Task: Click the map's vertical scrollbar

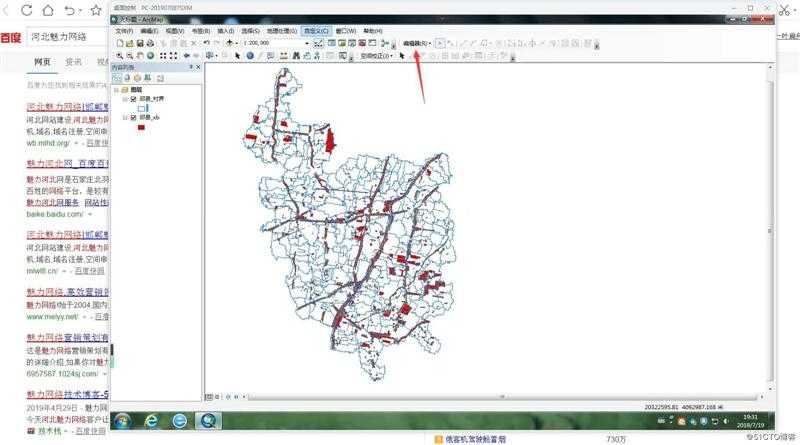Action: click(x=770, y=230)
